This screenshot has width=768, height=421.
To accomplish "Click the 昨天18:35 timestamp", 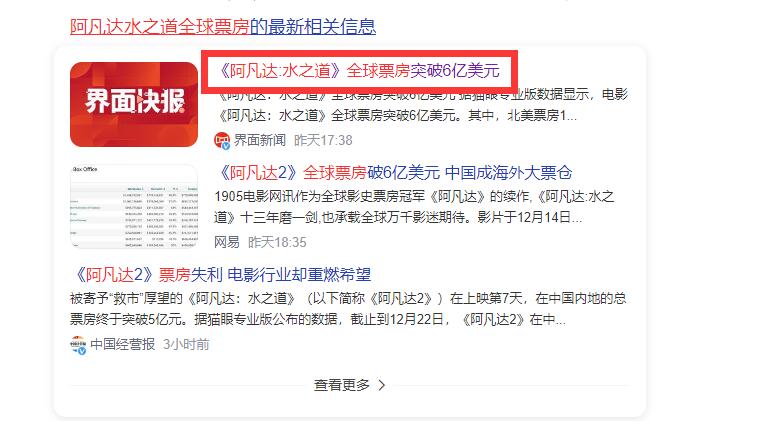I will point(277,242).
